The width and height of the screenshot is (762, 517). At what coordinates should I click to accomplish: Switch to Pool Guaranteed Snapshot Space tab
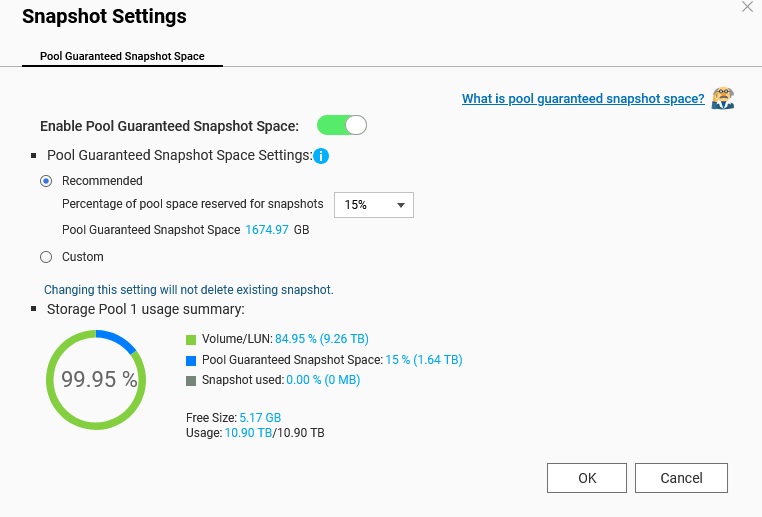(x=122, y=56)
